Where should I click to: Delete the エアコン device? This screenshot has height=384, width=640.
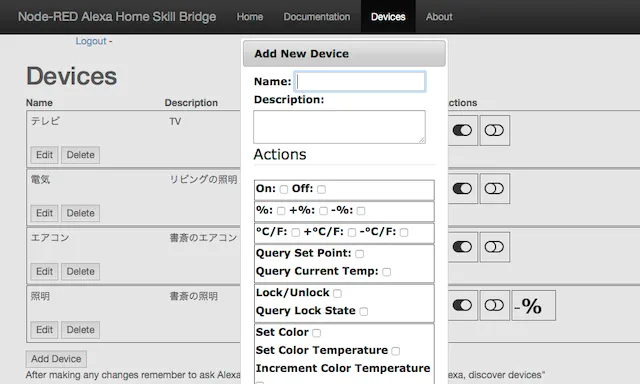[80, 271]
